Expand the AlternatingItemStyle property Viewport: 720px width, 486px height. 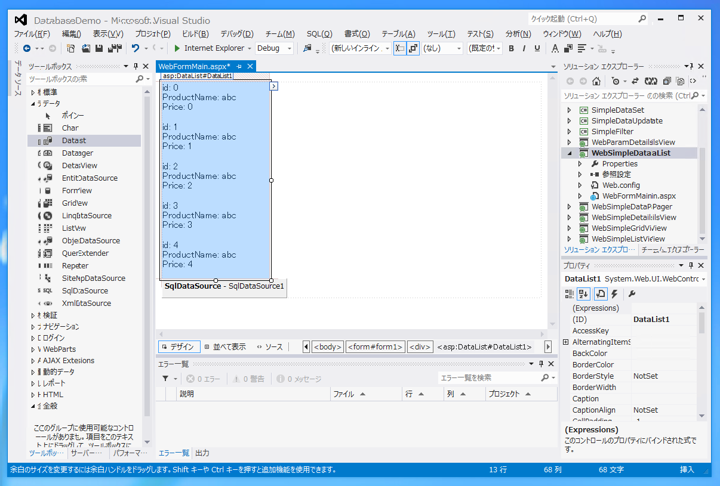point(566,342)
